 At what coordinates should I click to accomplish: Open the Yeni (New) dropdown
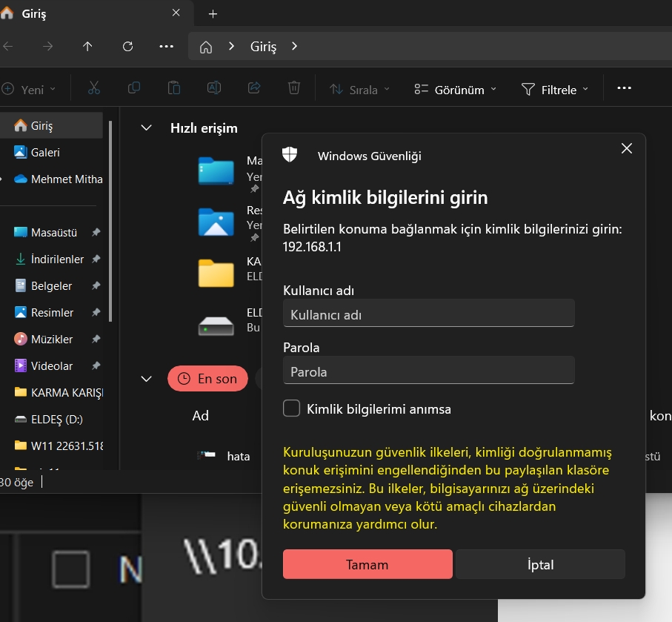tap(29, 89)
